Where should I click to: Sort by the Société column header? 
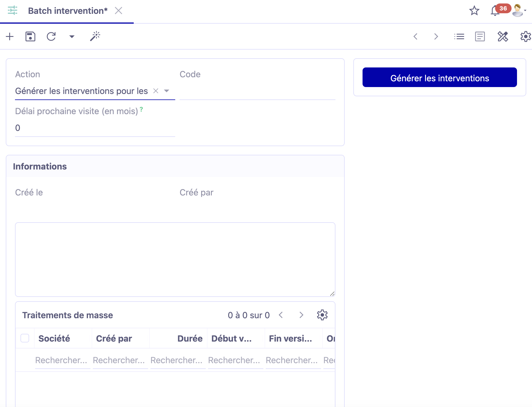pos(54,338)
